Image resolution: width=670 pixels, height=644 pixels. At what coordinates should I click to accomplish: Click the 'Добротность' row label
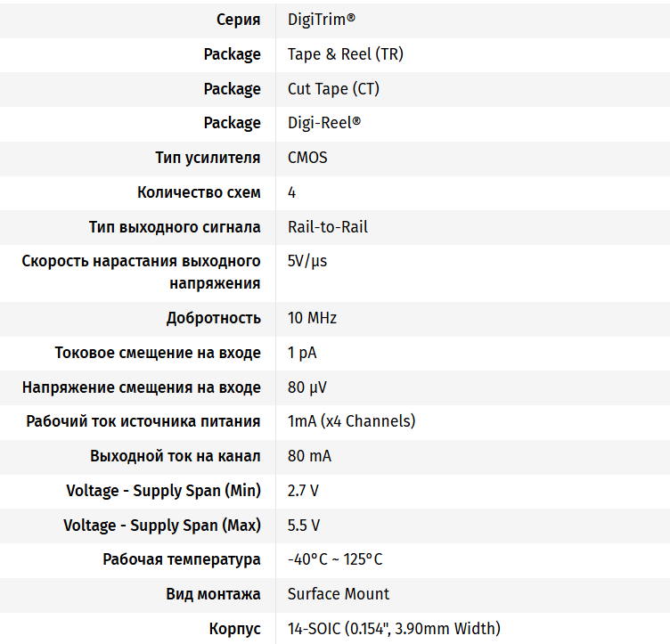[213, 318]
